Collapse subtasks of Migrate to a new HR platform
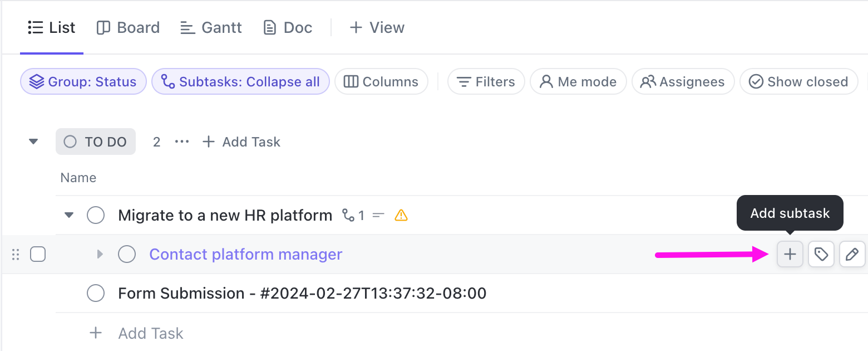Image resolution: width=868 pixels, height=351 pixels. tap(69, 215)
